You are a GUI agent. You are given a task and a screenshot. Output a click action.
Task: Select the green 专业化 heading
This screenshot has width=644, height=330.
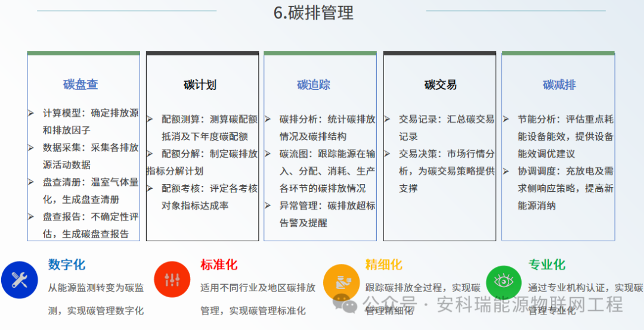click(547, 264)
